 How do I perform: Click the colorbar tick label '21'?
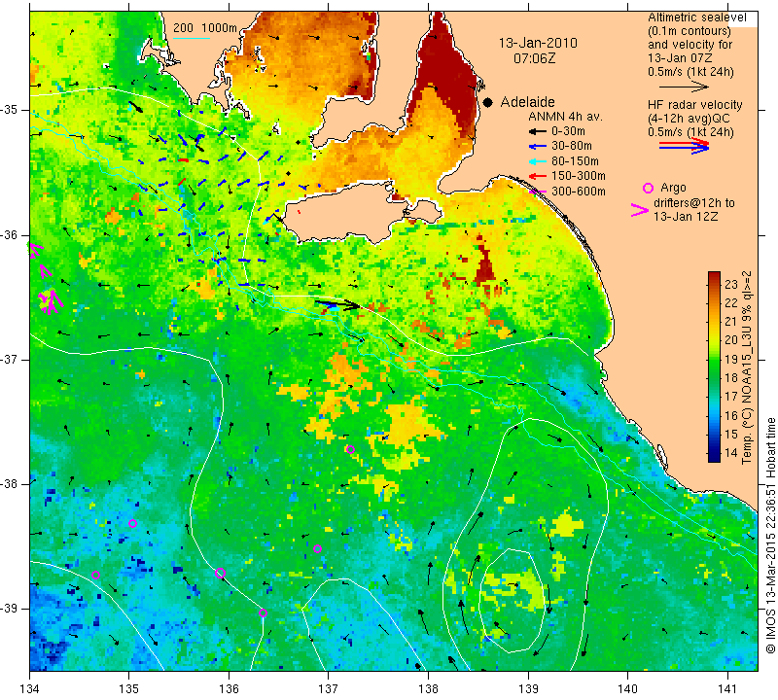point(731,322)
